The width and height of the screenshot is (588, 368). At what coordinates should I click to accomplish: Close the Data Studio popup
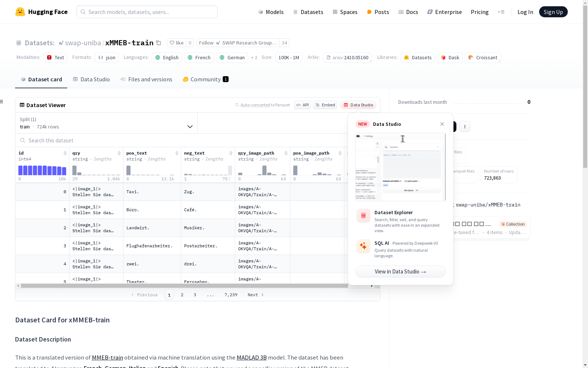click(442, 124)
